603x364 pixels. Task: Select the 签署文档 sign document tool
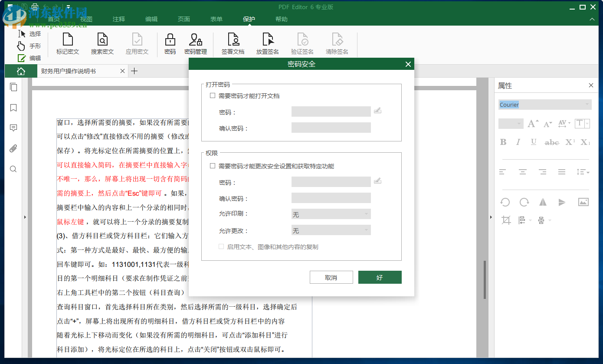coord(233,43)
